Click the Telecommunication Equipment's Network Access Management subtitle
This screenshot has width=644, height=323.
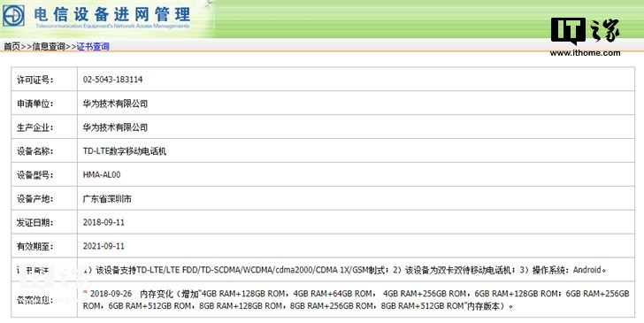[x=112, y=27]
